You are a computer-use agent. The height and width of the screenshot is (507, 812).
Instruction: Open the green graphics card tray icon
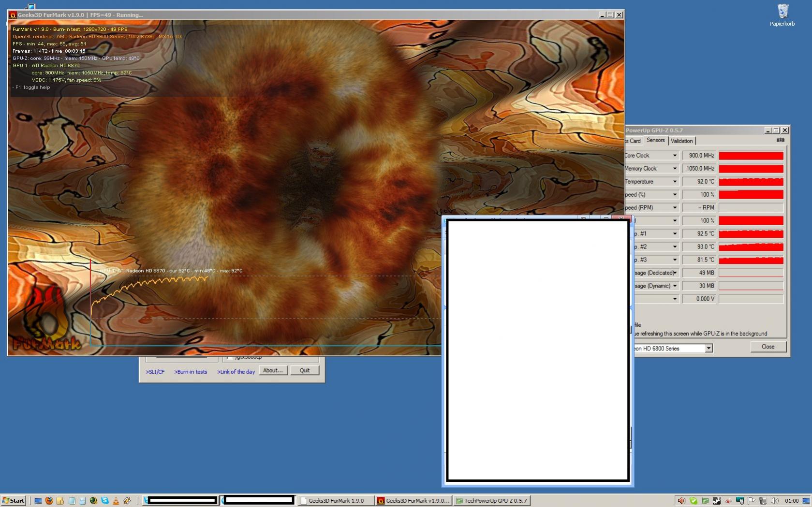click(x=705, y=501)
